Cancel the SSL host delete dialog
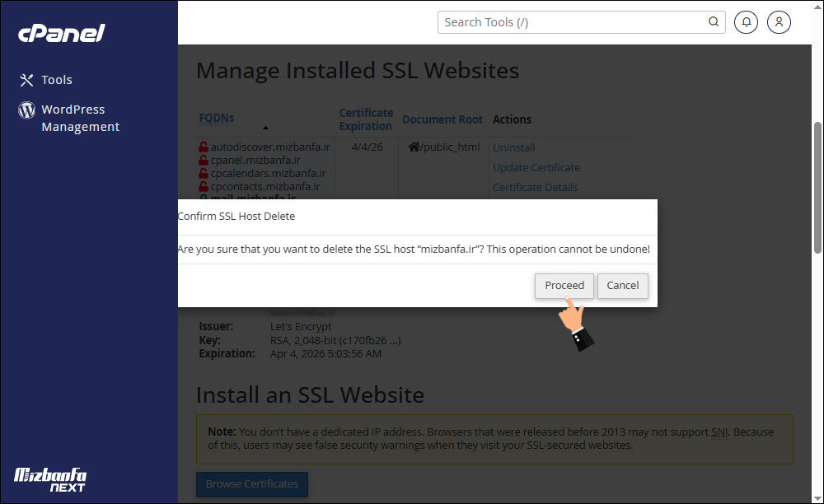Screen dimensions: 824x504 point(622,286)
